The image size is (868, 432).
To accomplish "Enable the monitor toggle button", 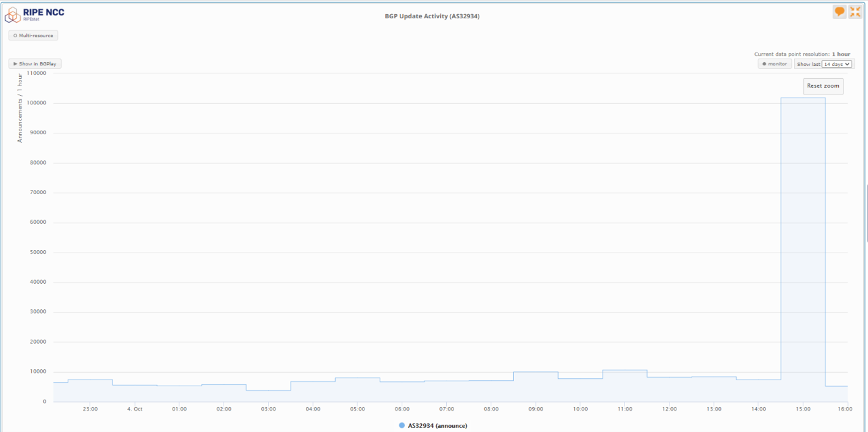I will click(775, 64).
